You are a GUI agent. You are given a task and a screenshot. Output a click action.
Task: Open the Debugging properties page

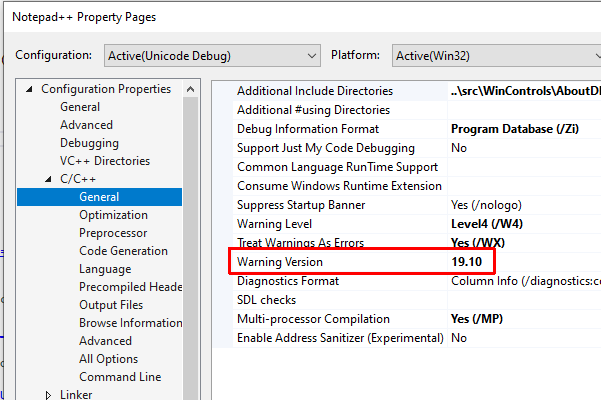(x=89, y=143)
